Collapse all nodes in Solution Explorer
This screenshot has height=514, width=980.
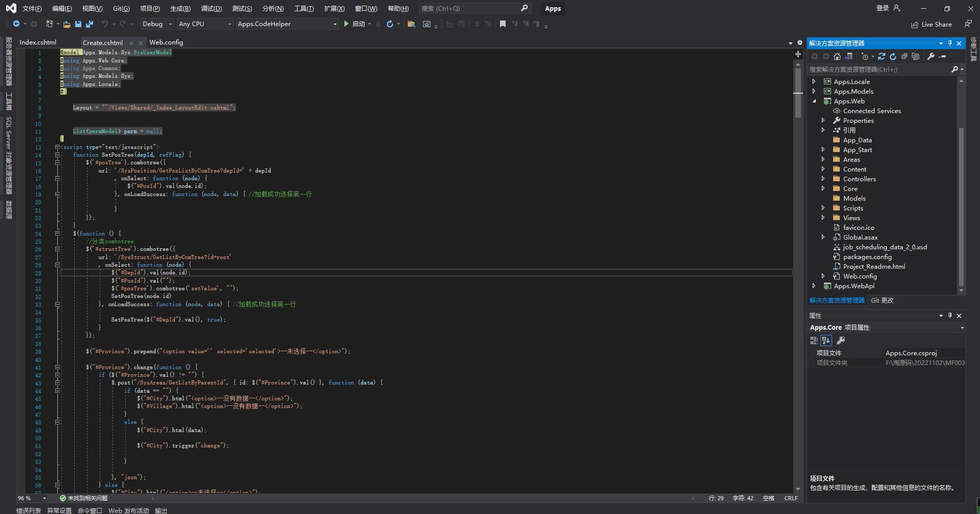pyautogui.click(x=905, y=56)
